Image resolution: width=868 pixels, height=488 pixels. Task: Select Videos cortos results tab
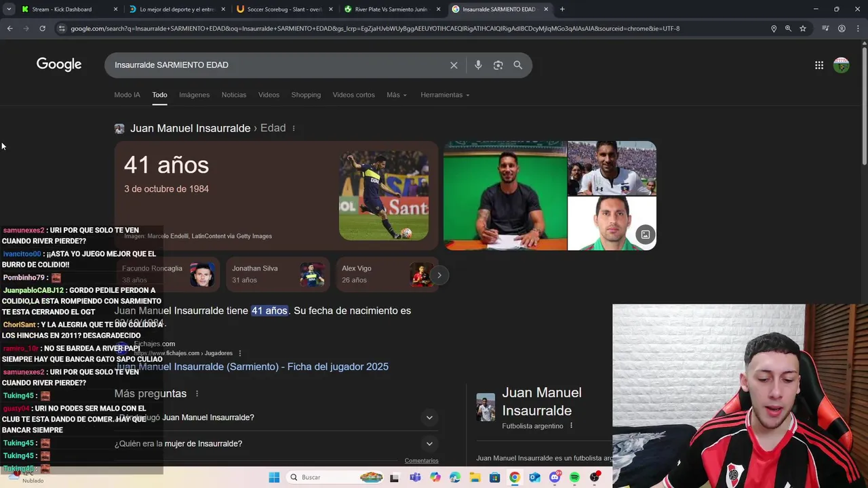[x=353, y=95]
